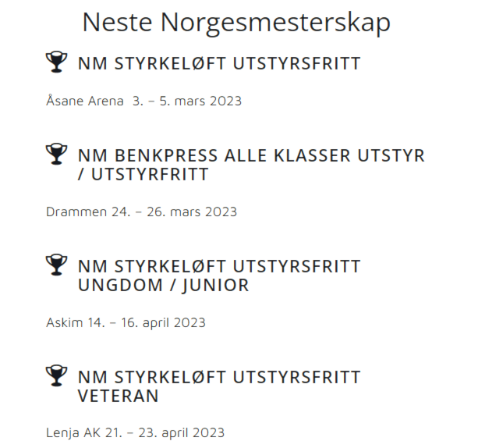478x448 pixels.
Task: Click the '21. – 23. april 2023' date
Action: coord(165,433)
